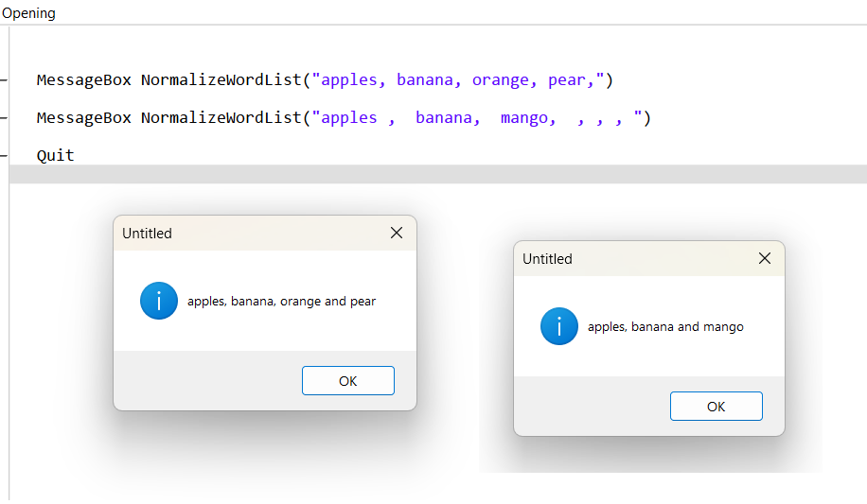
Task: Click the dash marker beside Quit
Action: tap(5, 155)
